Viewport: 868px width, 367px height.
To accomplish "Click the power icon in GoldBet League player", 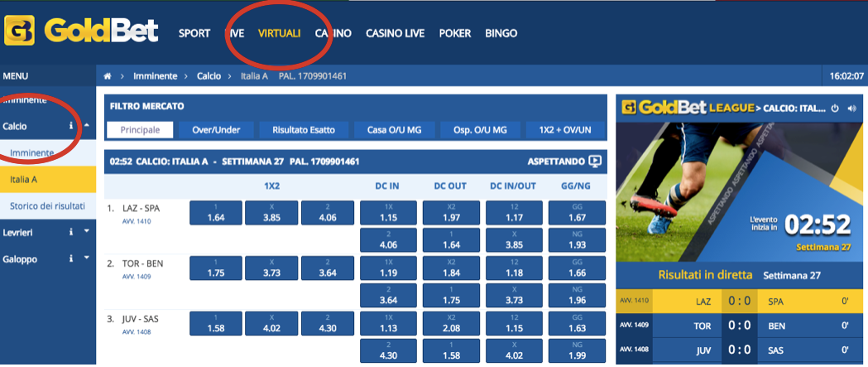I will tap(836, 108).
